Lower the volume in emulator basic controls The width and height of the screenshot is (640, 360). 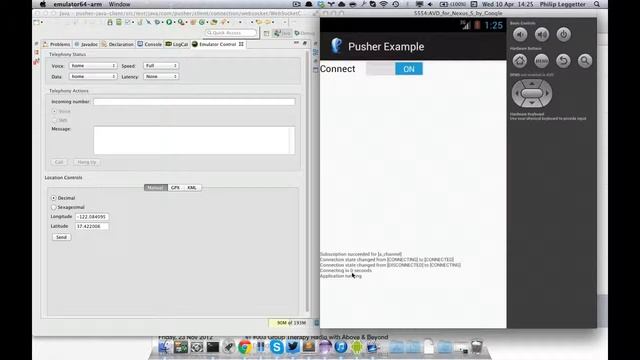click(520, 35)
